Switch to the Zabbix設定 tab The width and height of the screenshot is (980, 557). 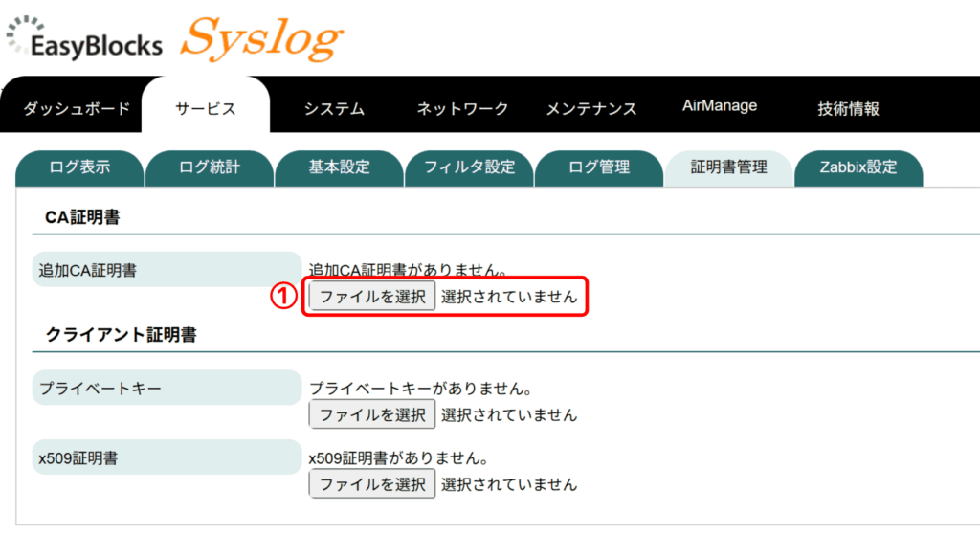click(x=858, y=167)
